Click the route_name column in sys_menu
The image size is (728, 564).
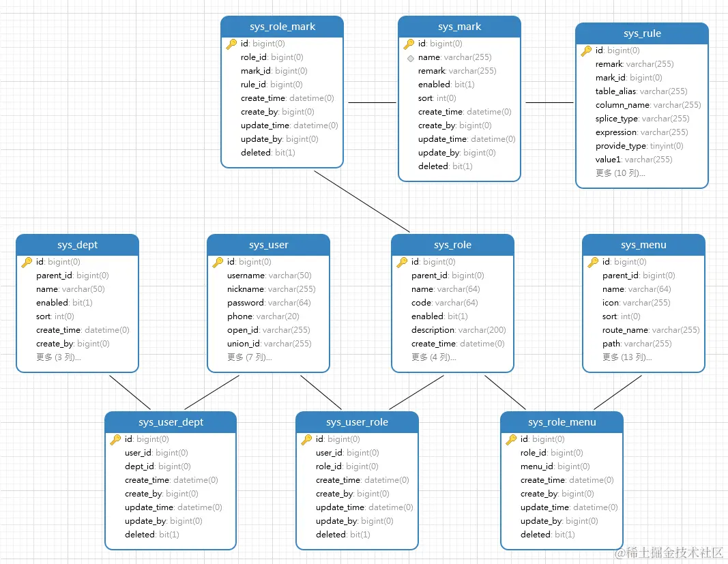coord(651,330)
